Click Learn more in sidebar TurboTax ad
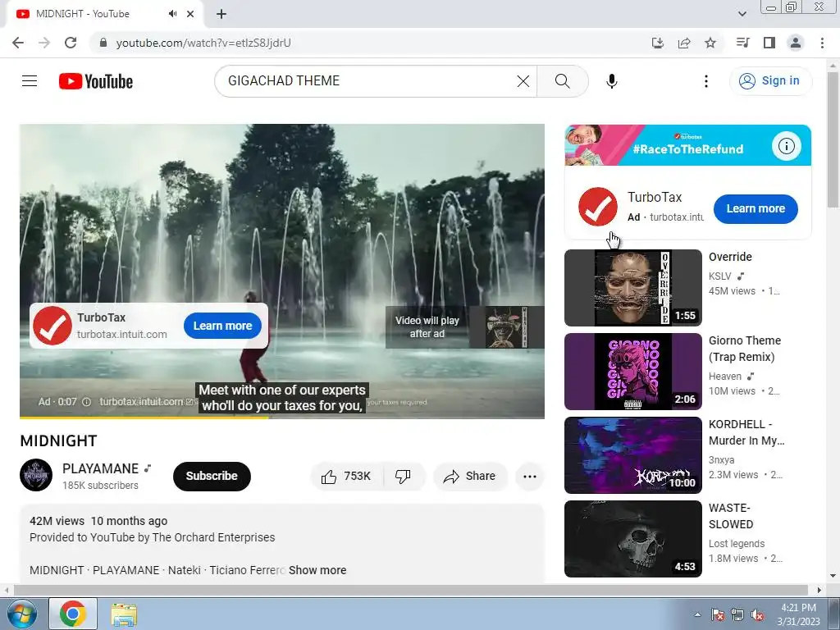Screen dimensions: 840x630 (756, 209)
